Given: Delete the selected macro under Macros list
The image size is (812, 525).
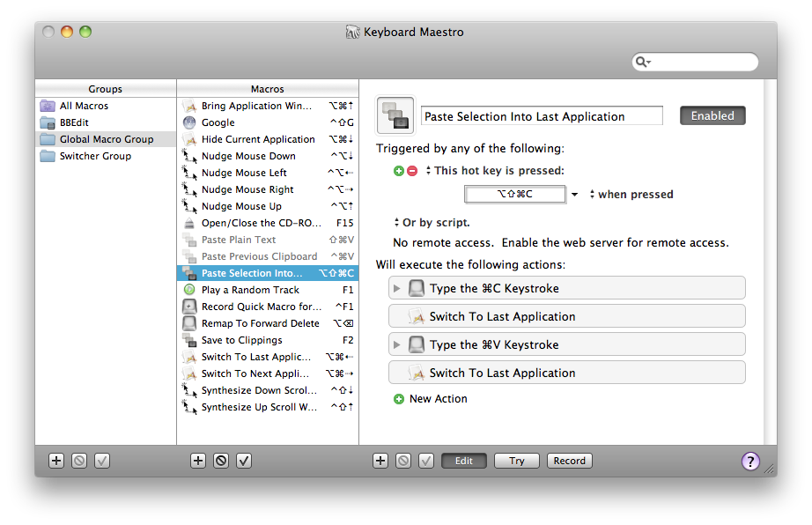Looking at the screenshot, I should point(221,461).
